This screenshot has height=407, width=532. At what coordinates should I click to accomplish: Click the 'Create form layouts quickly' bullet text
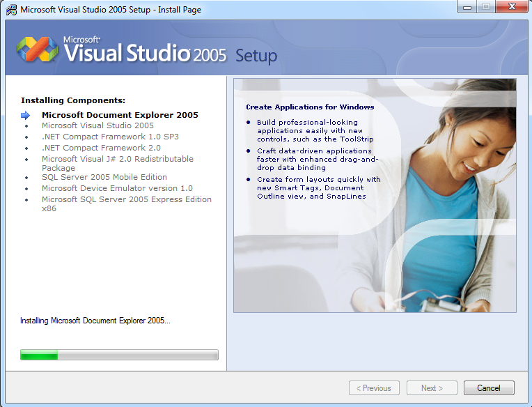tap(319, 187)
